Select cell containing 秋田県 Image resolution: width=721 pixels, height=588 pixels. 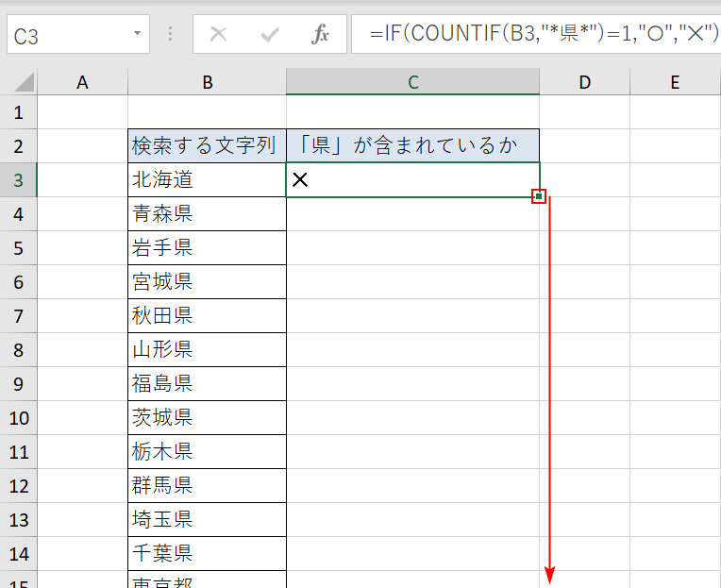tap(207, 316)
